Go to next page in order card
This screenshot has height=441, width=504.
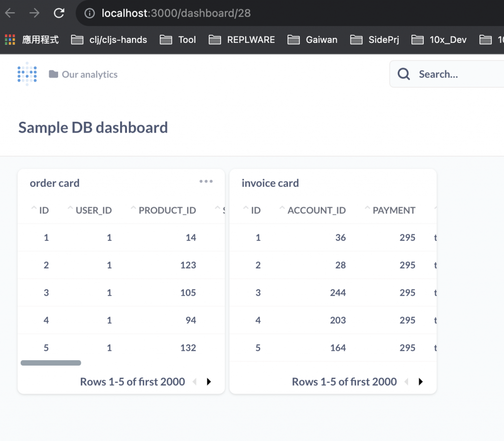click(x=209, y=381)
